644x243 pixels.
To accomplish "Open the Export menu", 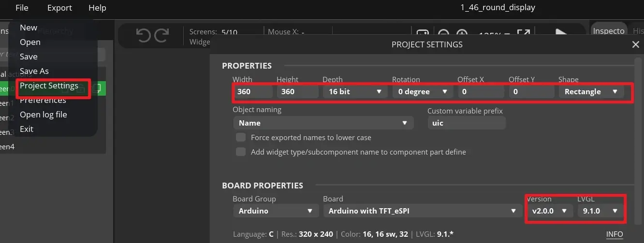I will (x=59, y=8).
